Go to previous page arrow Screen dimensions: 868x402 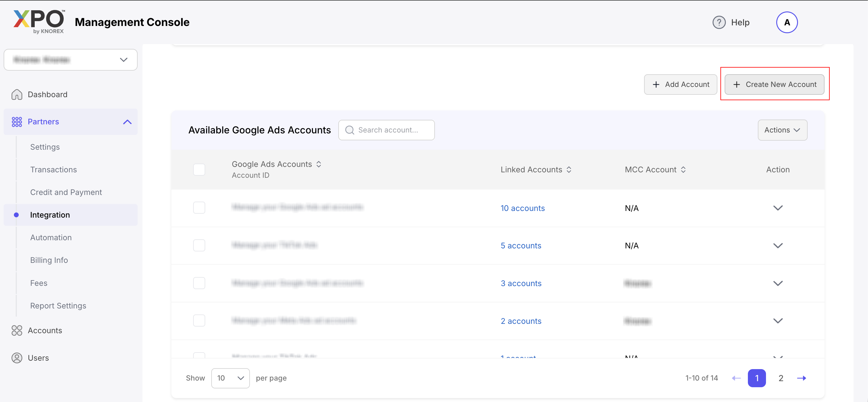coord(736,378)
